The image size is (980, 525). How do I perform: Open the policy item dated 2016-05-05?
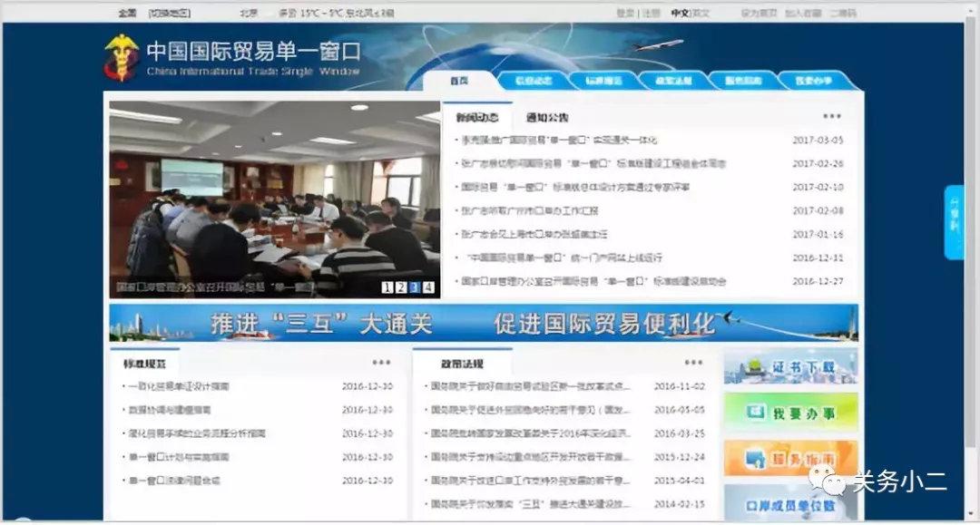[530, 410]
